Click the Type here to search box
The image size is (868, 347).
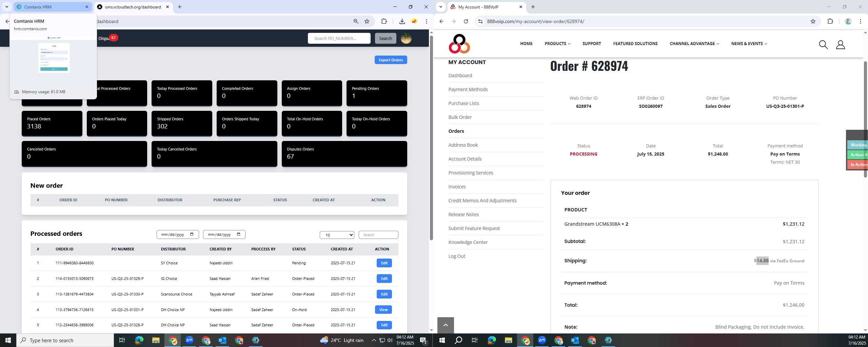pyautogui.click(x=65, y=340)
